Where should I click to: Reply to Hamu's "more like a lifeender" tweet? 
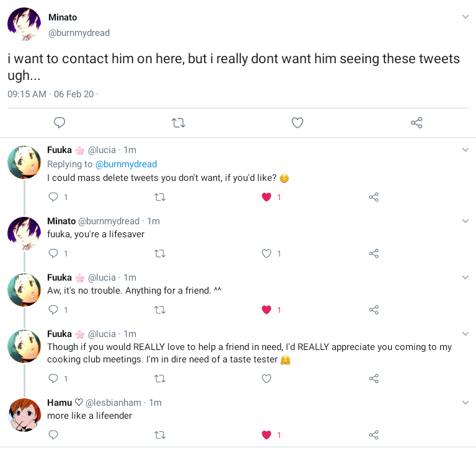[x=53, y=435]
